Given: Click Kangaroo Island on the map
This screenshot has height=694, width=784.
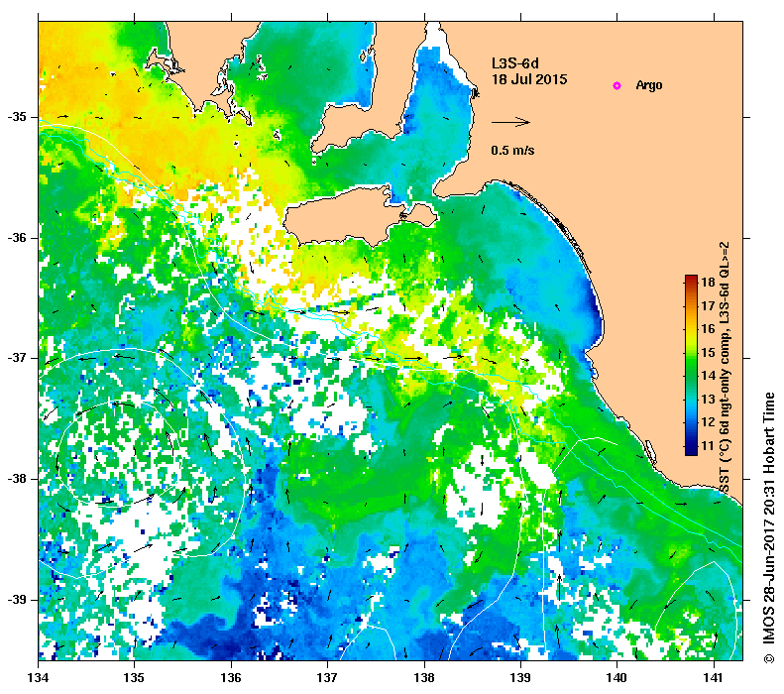Looking at the screenshot, I should (345, 217).
